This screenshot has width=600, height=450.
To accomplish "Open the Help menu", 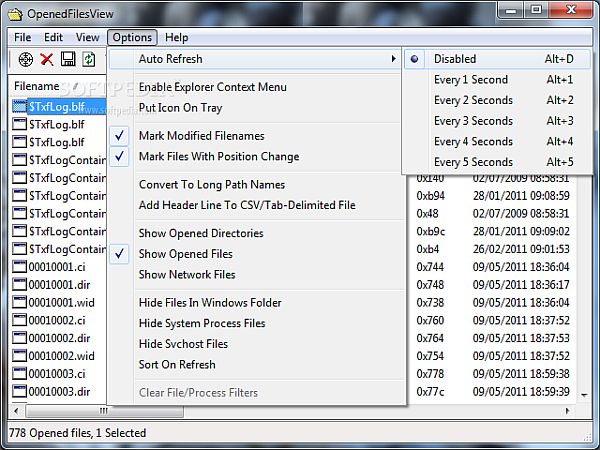I will click(x=176, y=38).
